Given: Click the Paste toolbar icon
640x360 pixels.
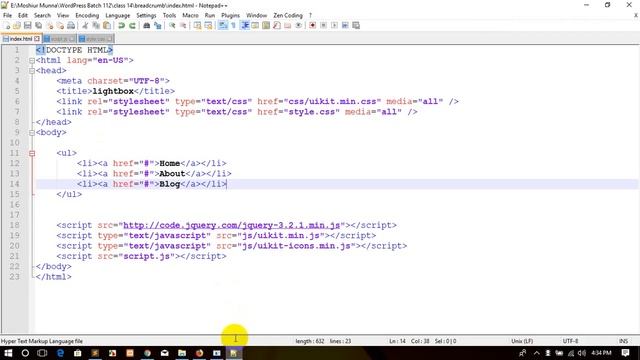Looking at the screenshot, I should coord(107,25).
